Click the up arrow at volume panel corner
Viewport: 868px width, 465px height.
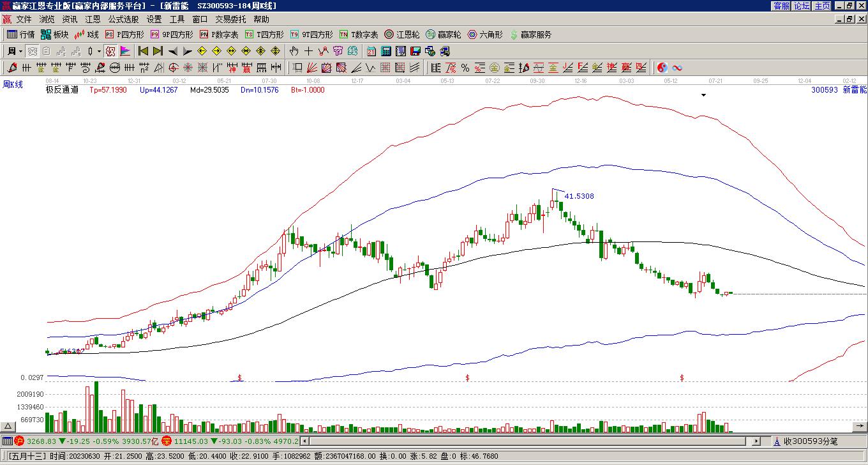coord(8,426)
